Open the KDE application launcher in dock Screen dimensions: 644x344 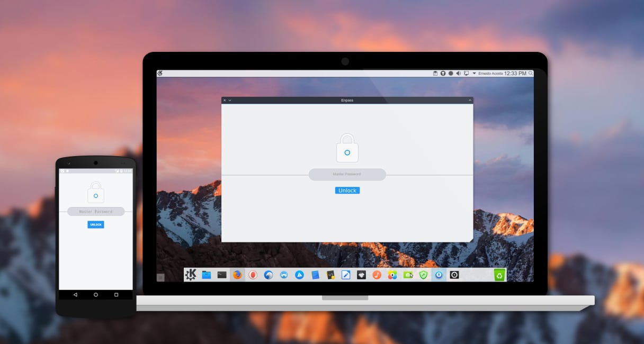(x=191, y=275)
